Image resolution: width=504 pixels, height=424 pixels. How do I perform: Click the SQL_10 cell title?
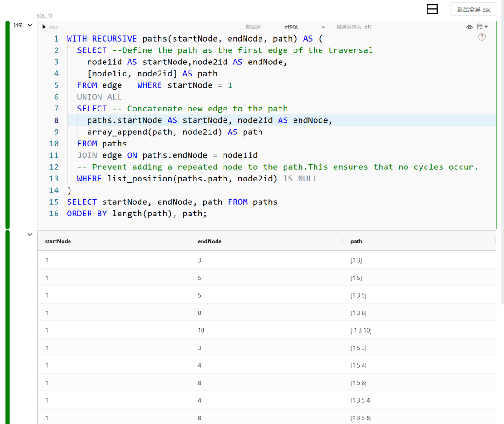coord(45,16)
